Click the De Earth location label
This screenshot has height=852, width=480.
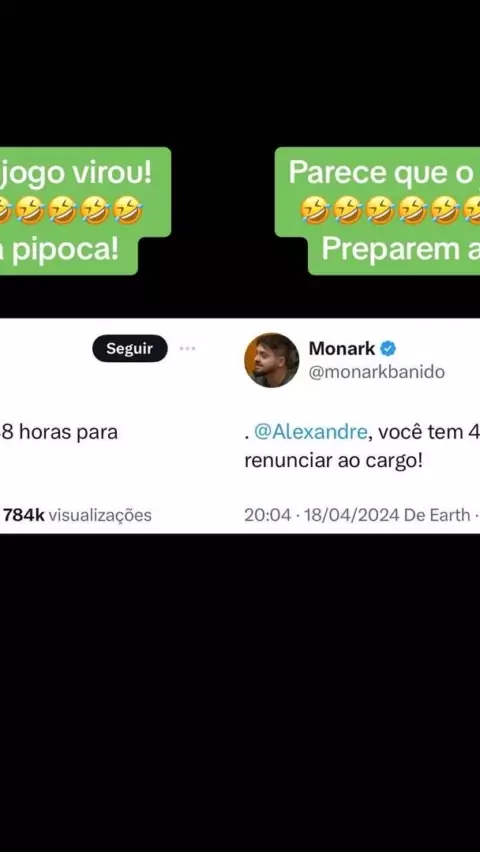pos(437,515)
